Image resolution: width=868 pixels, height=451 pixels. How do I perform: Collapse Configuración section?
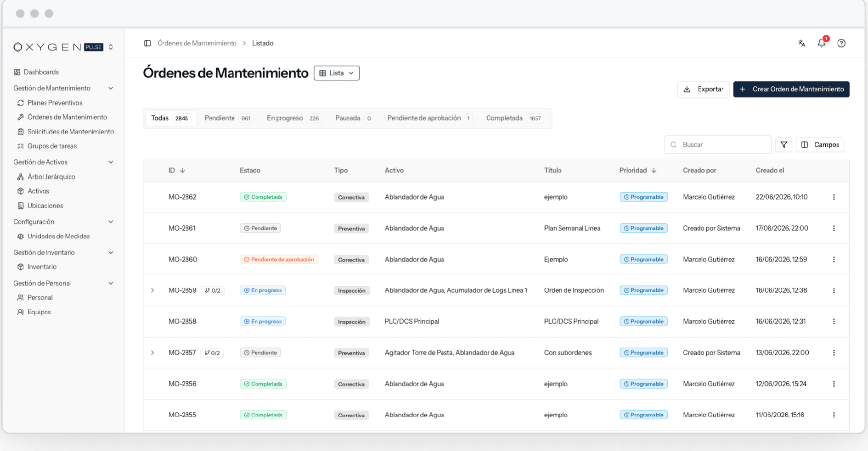(x=111, y=222)
